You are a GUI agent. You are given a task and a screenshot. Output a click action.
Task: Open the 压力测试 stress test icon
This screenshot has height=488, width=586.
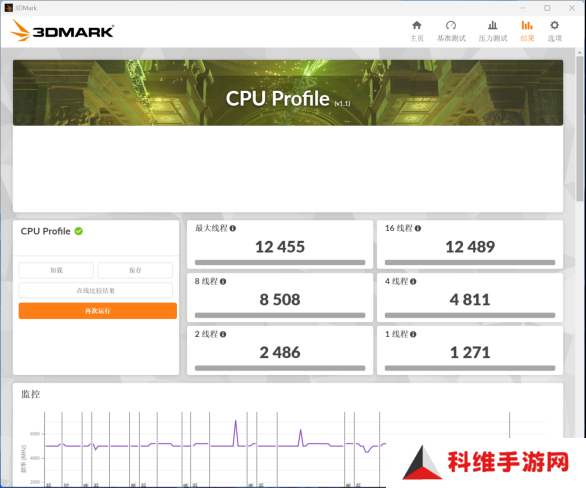point(493,25)
